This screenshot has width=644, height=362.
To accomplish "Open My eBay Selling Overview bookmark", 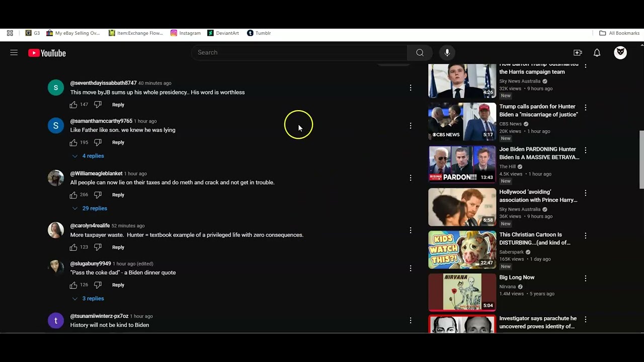I will coord(73,33).
